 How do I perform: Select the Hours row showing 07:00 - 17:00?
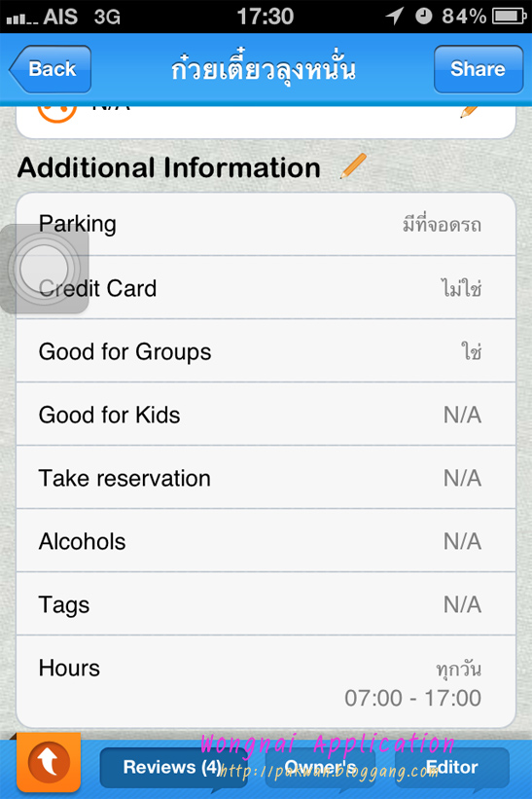coord(266,682)
